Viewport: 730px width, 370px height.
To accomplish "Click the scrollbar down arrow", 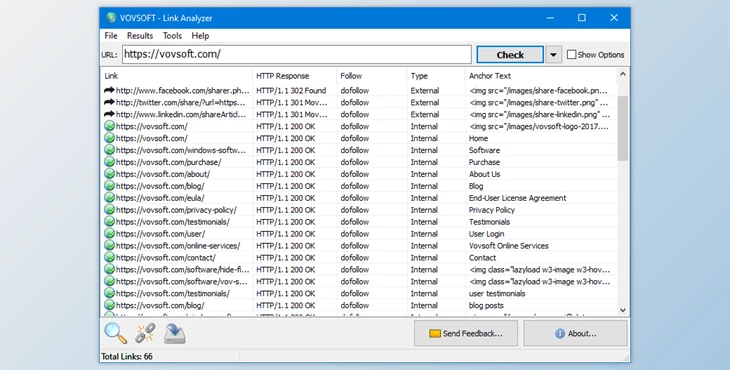I will click(x=622, y=310).
